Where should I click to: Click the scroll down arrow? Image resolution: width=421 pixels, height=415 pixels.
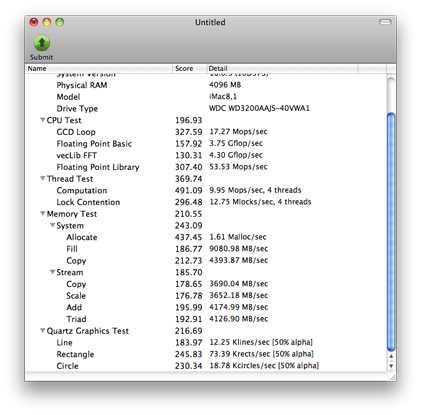tap(391, 366)
